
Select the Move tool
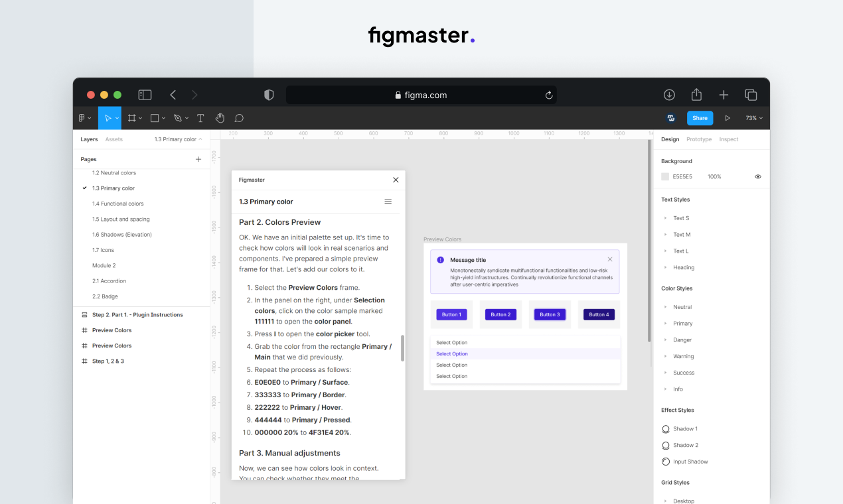click(x=109, y=117)
